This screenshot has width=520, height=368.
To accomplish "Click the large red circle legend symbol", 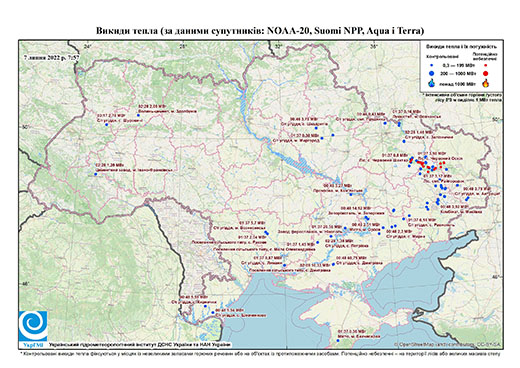I will coord(485,73).
